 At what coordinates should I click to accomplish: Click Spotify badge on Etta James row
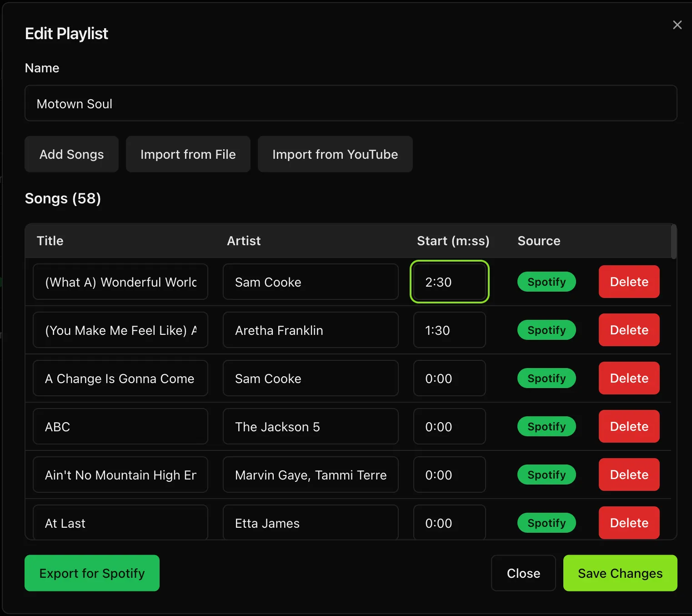tap(547, 523)
